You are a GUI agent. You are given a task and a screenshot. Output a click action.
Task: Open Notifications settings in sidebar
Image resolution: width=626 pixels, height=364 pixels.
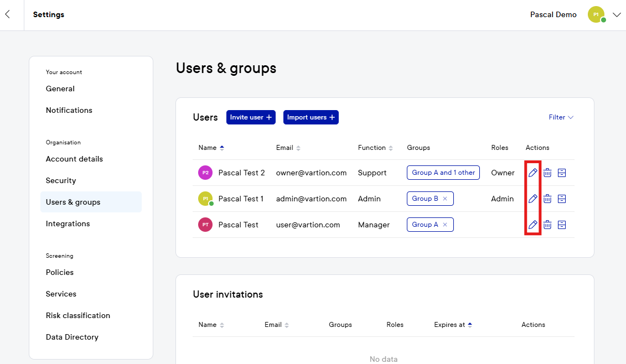point(69,110)
